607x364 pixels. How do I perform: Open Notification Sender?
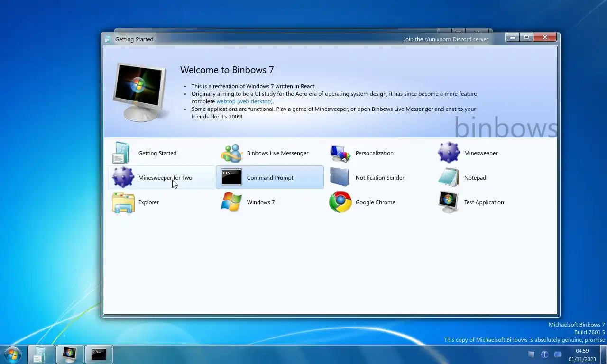click(378, 178)
